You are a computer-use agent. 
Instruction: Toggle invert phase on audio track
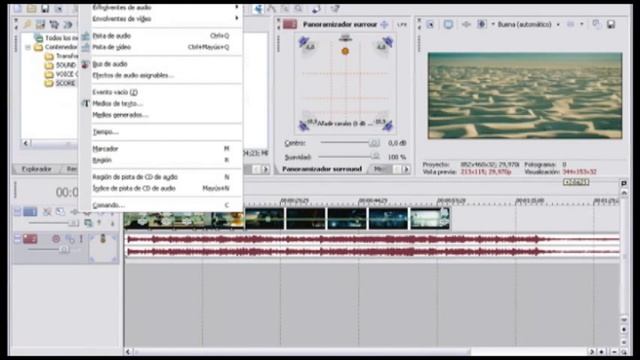(x=69, y=239)
